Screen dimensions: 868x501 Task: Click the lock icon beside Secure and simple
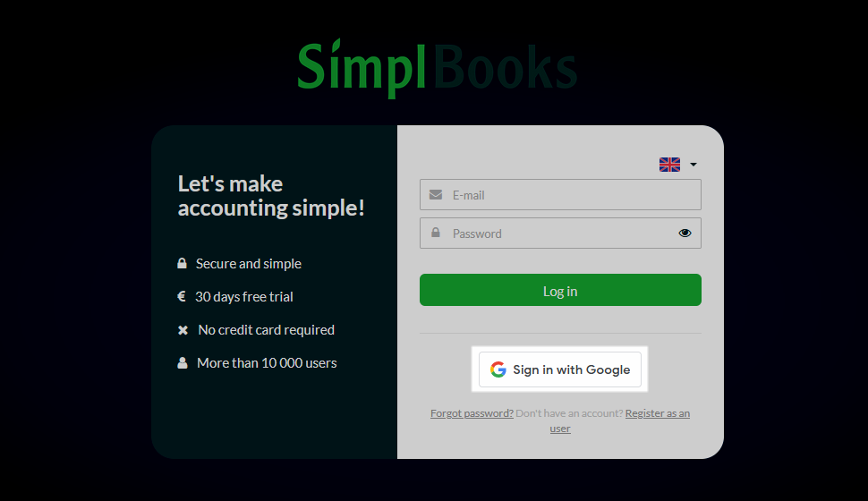click(182, 263)
